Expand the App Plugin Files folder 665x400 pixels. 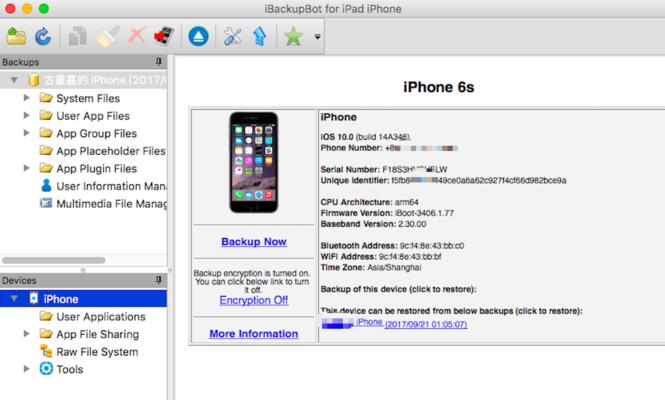[27, 168]
